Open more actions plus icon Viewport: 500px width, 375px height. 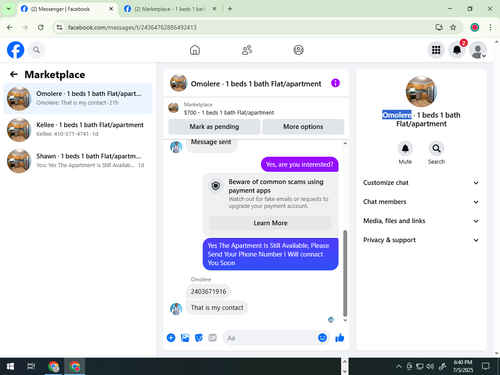coord(171,338)
